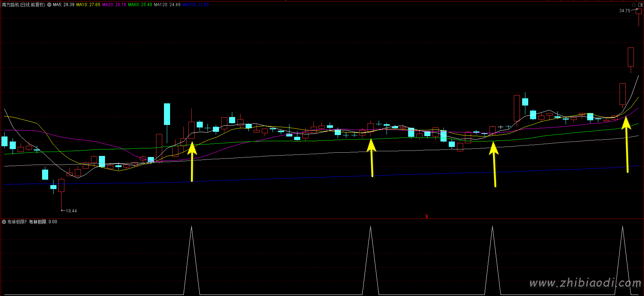Click the 18.44 low price label
The height and width of the screenshot is (296, 644).
pyautogui.click(x=71, y=211)
